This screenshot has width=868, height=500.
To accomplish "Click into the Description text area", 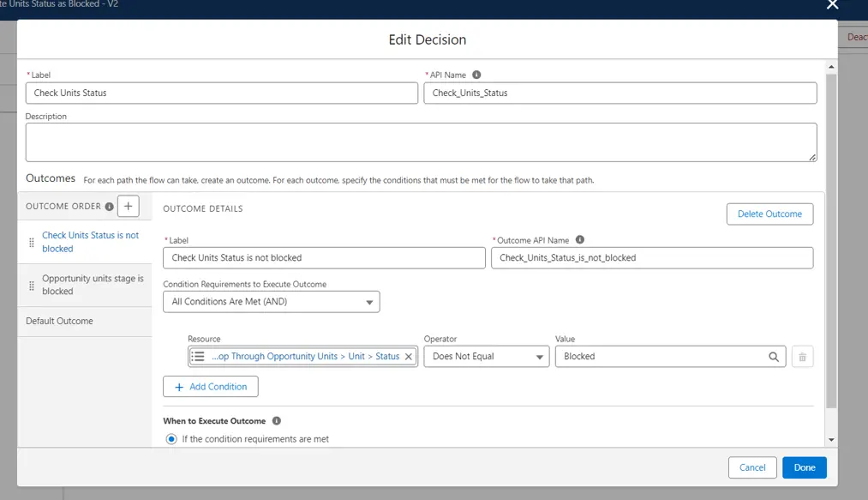I will [x=420, y=142].
